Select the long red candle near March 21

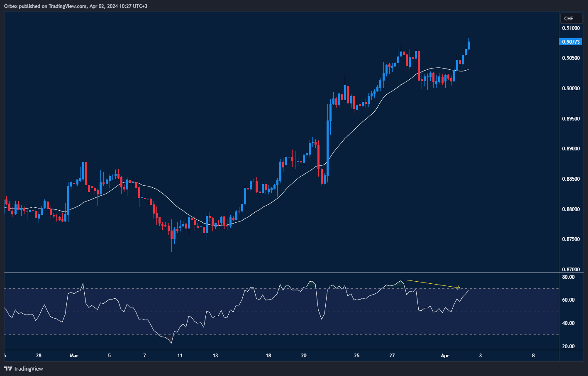pyautogui.click(x=319, y=158)
